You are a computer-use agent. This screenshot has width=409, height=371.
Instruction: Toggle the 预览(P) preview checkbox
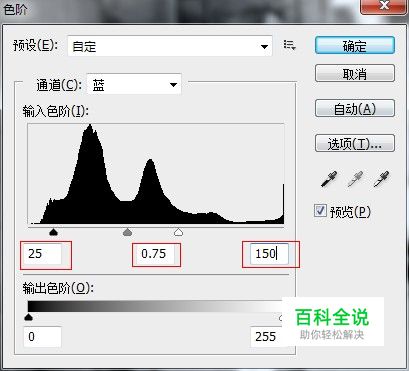pos(320,211)
